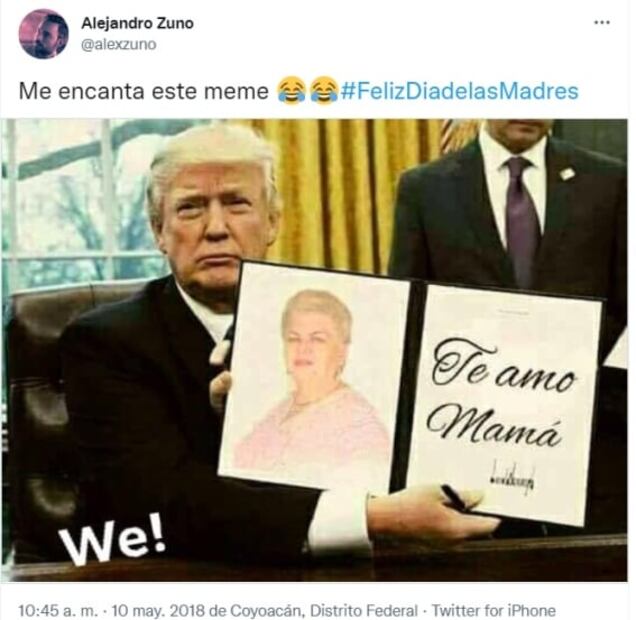The image size is (636, 620).
Task: Select the tweet text "Me encanta este meme"
Action: coord(143,91)
